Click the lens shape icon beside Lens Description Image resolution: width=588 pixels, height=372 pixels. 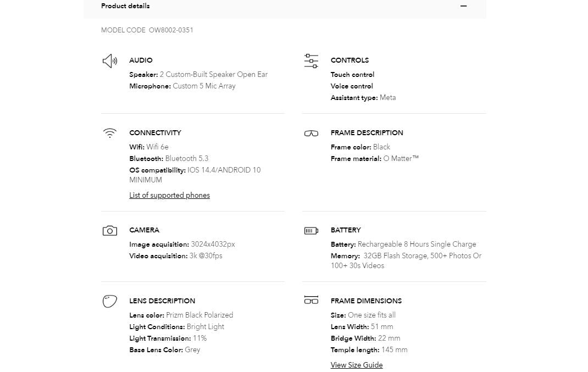[x=110, y=301]
